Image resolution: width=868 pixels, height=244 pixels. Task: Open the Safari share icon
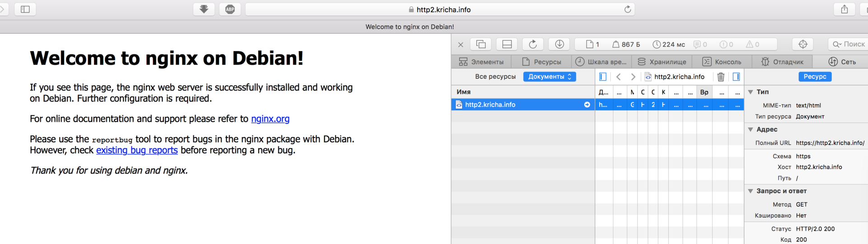tap(844, 9)
